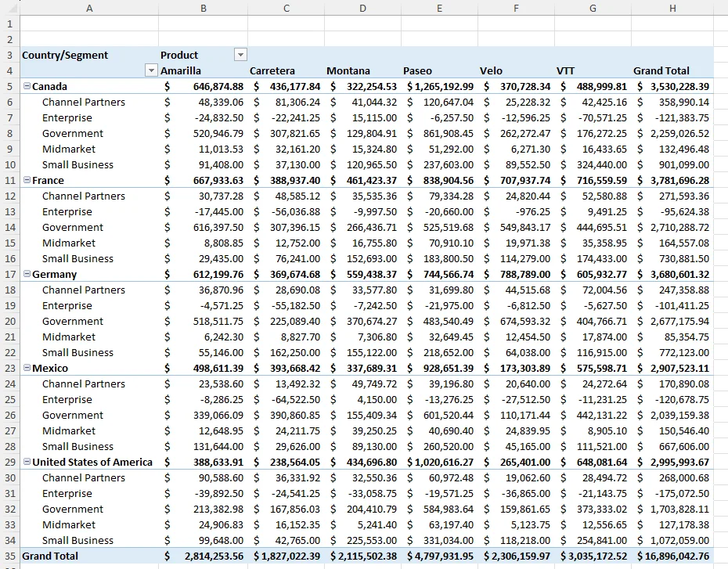Image resolution: width=728 pixels, height=569 pixels.
Task: Select France Velo total 707,937.74
Action: coord(516,180)
